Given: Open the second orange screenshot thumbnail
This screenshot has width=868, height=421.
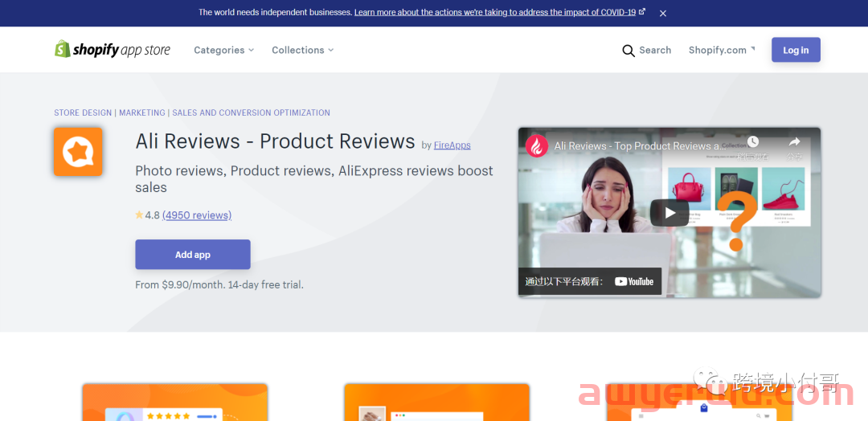Looking at the screenshot, I should click(x=436, y=403).
